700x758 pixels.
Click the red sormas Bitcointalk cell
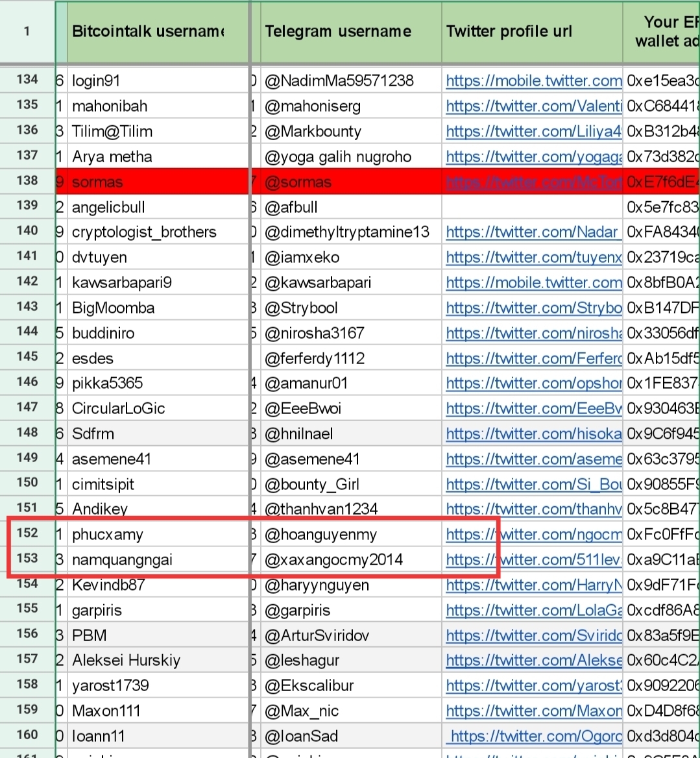click(x=158, y=182)
